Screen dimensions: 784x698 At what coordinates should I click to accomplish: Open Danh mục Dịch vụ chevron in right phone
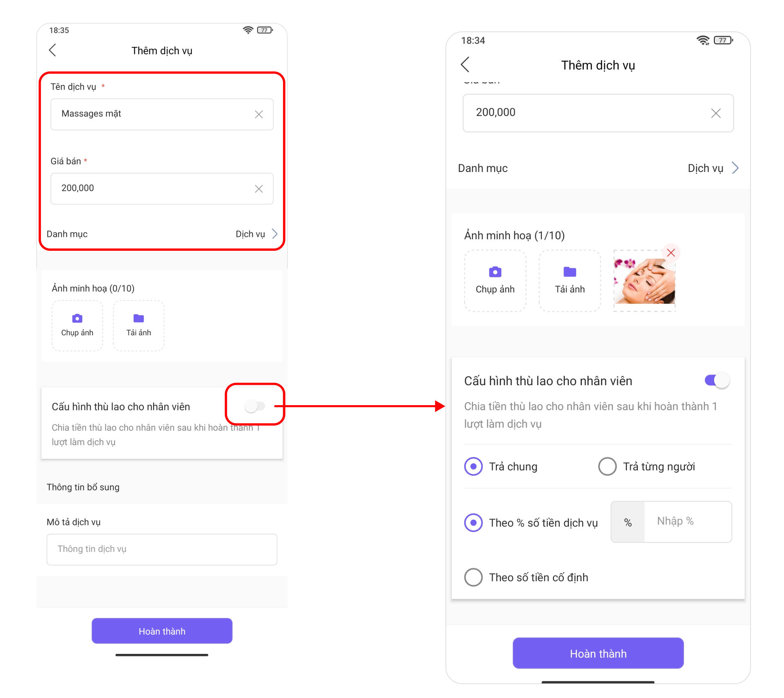[x=735, y=168]
